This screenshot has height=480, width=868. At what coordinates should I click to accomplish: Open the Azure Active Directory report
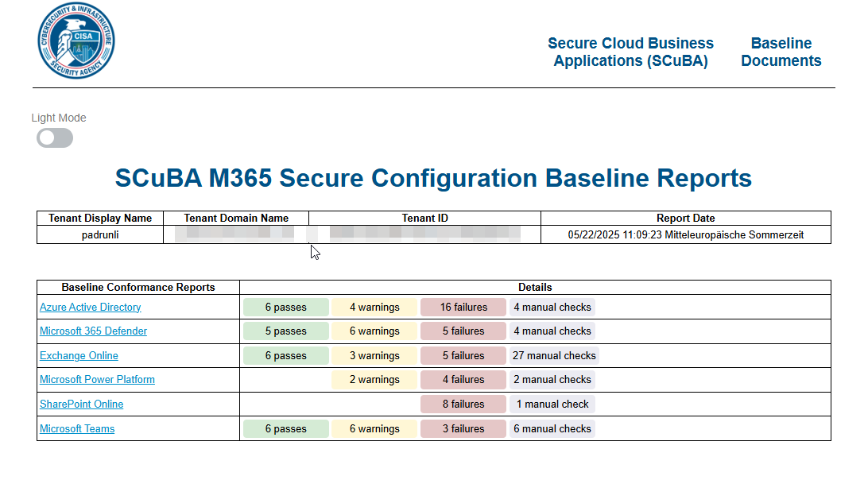(x=91, y=307)
